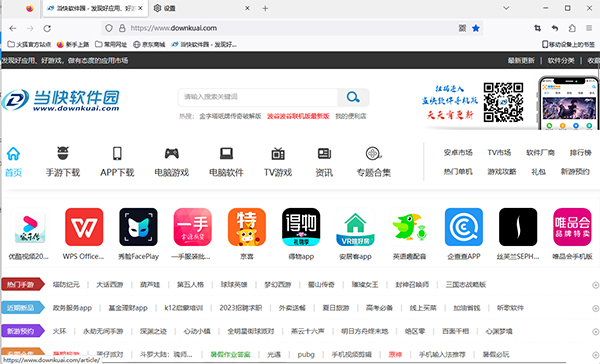Open the 第五人格 game link
This screenshot has width=600, height=364.
(190, 284)
